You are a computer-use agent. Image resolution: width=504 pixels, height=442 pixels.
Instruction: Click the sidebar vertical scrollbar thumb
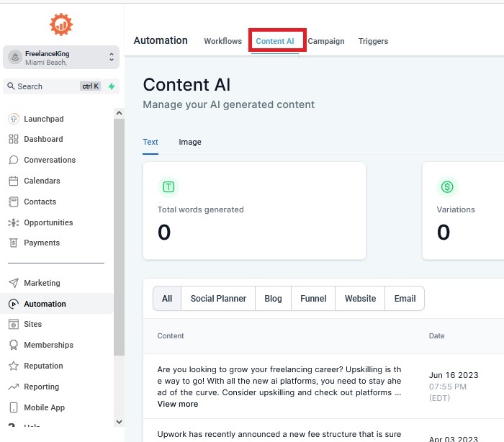(x=119, y=237)
